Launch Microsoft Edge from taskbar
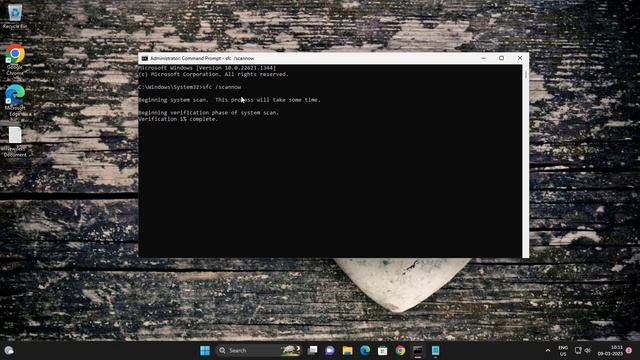 [365, 350]
